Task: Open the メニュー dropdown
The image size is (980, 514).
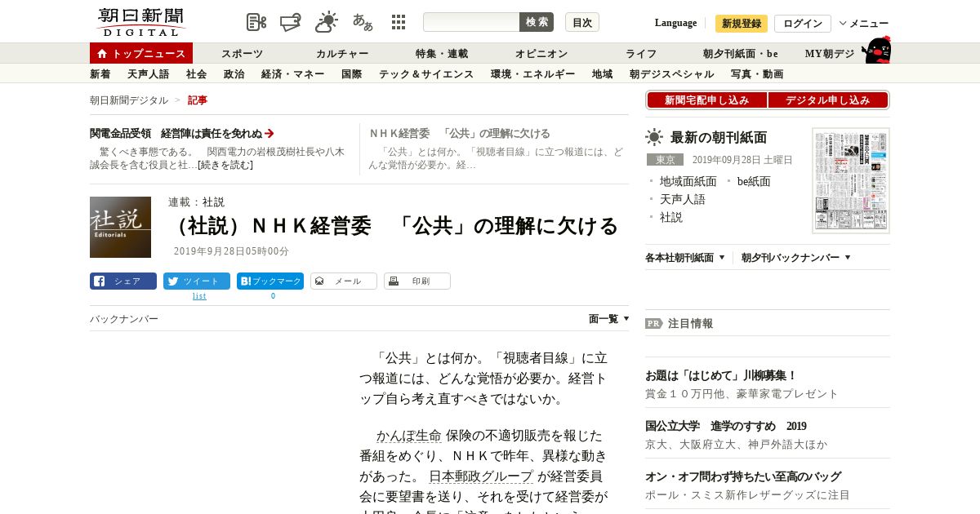Action: coord(864,24)
